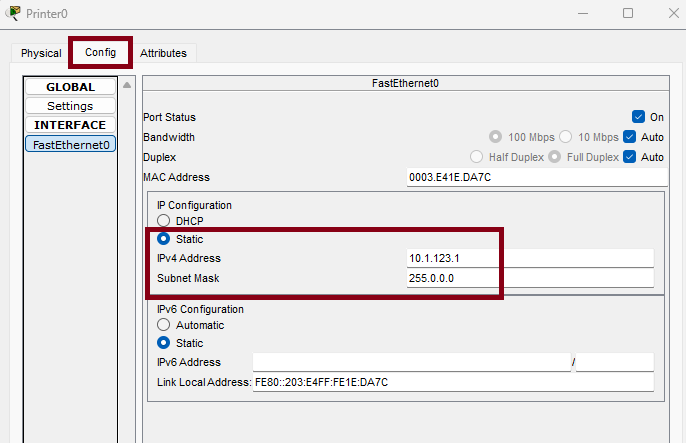
Task: Click the Link Local Address field
Action: tap(453, 382)
